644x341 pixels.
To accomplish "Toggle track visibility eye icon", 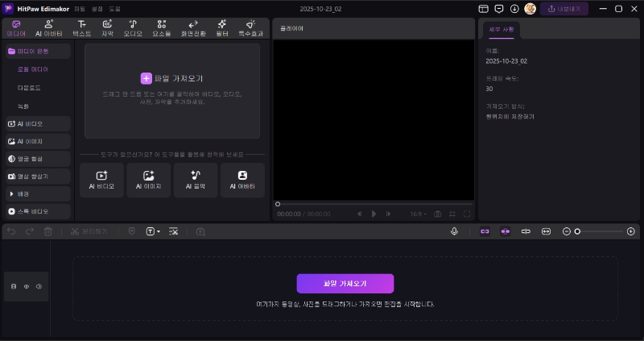I will (26, 286).
